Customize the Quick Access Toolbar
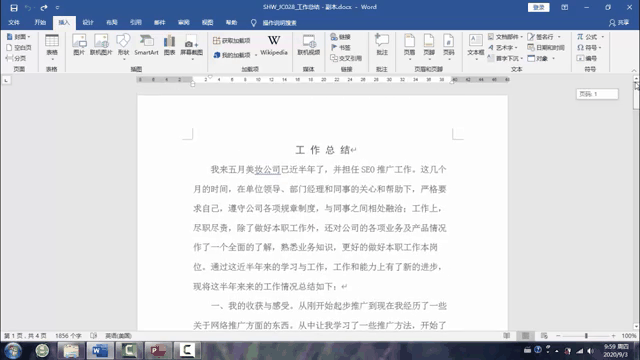Viewport: 640px width, 360px height. coord(57,7)
